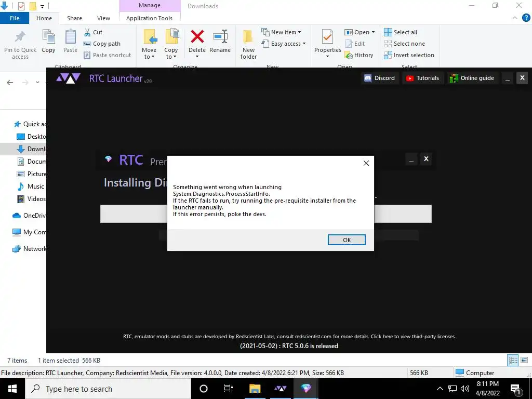
Task: Click Select all in ribbon
Action: click(x=401, y=32)
